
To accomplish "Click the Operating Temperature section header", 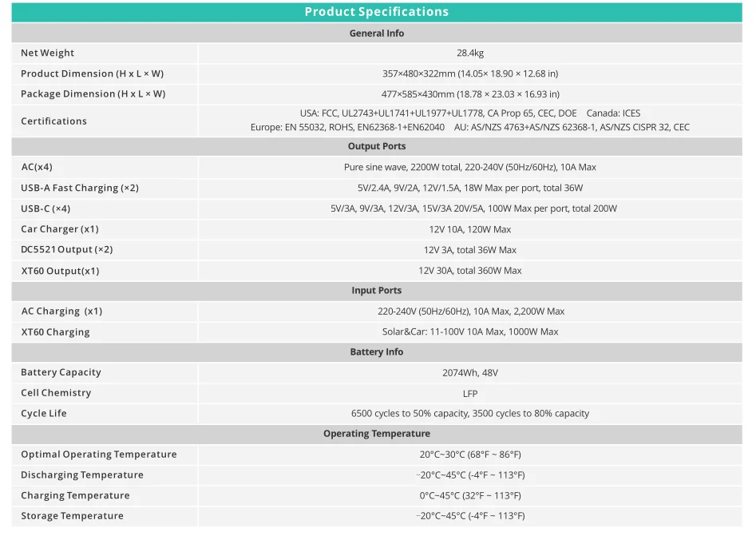I will coord(377,434).
